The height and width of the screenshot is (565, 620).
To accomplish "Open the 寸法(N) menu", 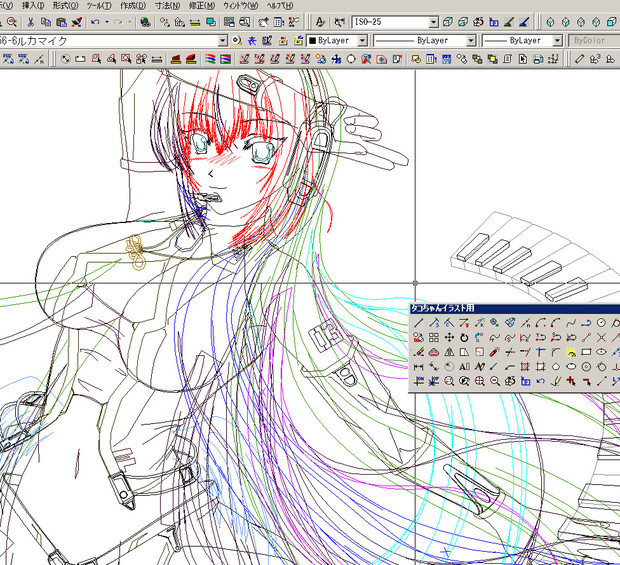I will 167,6.
